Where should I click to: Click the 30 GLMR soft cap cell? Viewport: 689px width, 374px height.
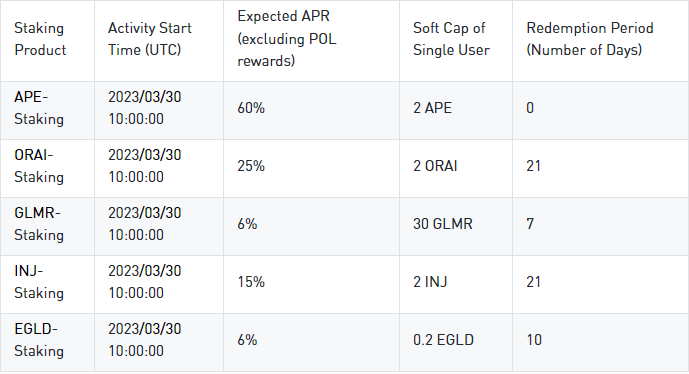[442, 224]
